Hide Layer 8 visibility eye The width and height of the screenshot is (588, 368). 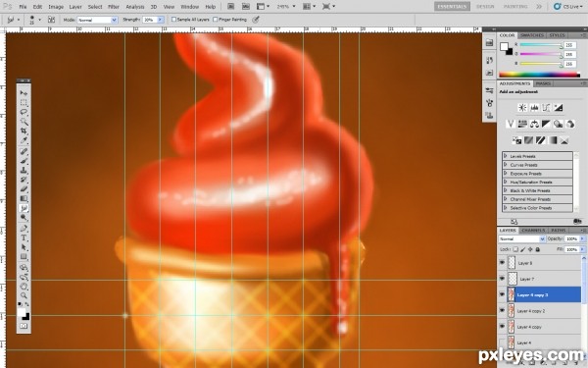[x=502, y=263]
